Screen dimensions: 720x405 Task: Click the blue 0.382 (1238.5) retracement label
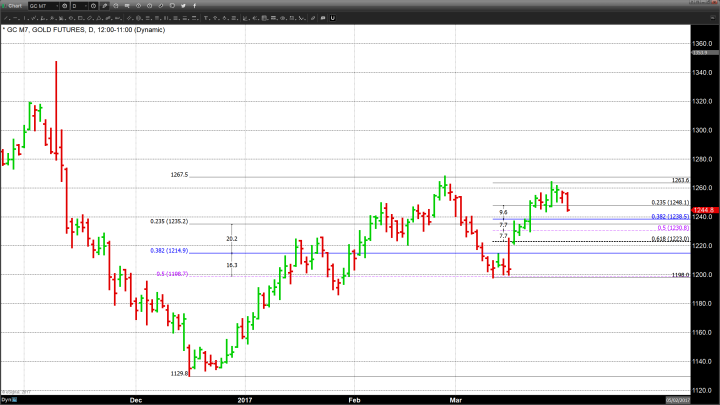[x=669, y=216]
